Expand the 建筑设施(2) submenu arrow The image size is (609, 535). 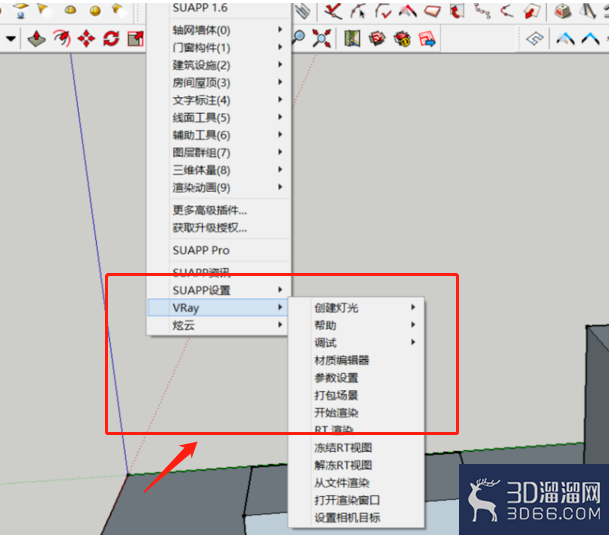[280, 64]
